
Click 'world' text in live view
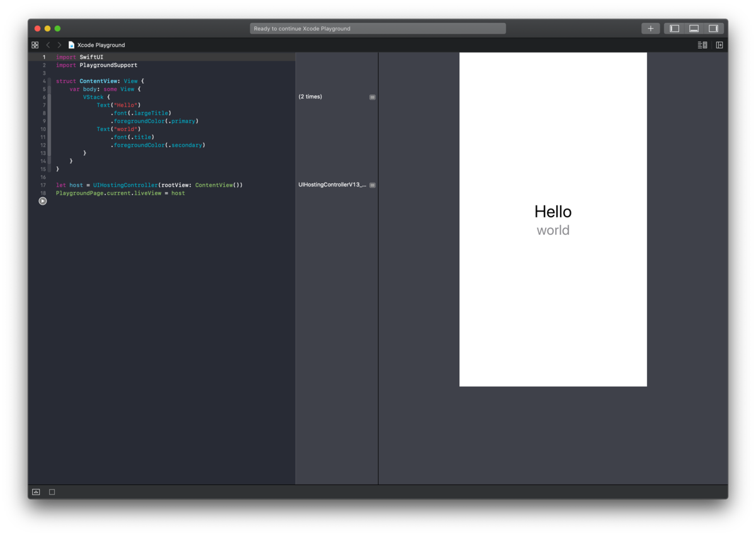point(553,231)
